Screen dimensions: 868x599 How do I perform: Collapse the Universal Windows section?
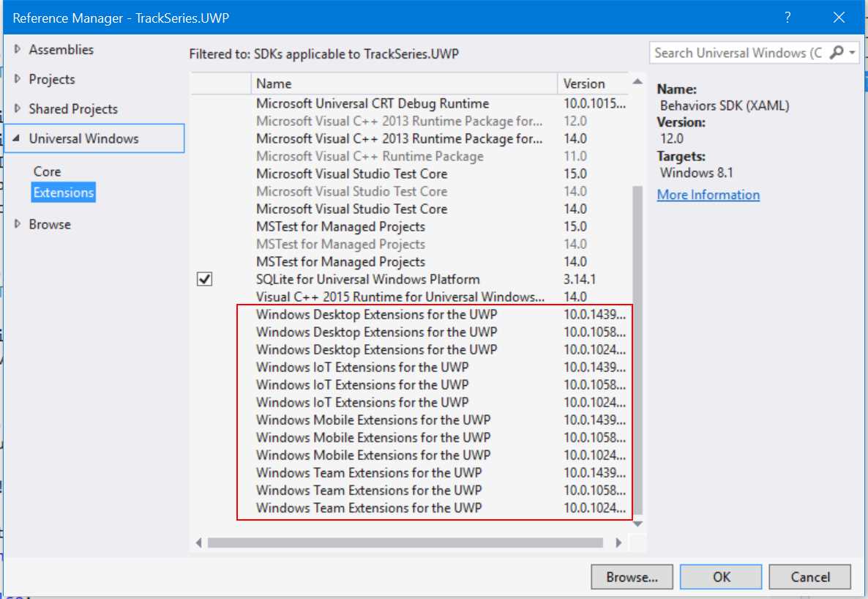click(16, 138)
